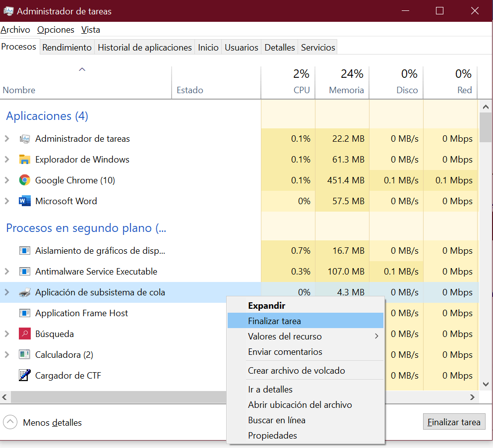Click the Google Chrome icon

point(24,180)
